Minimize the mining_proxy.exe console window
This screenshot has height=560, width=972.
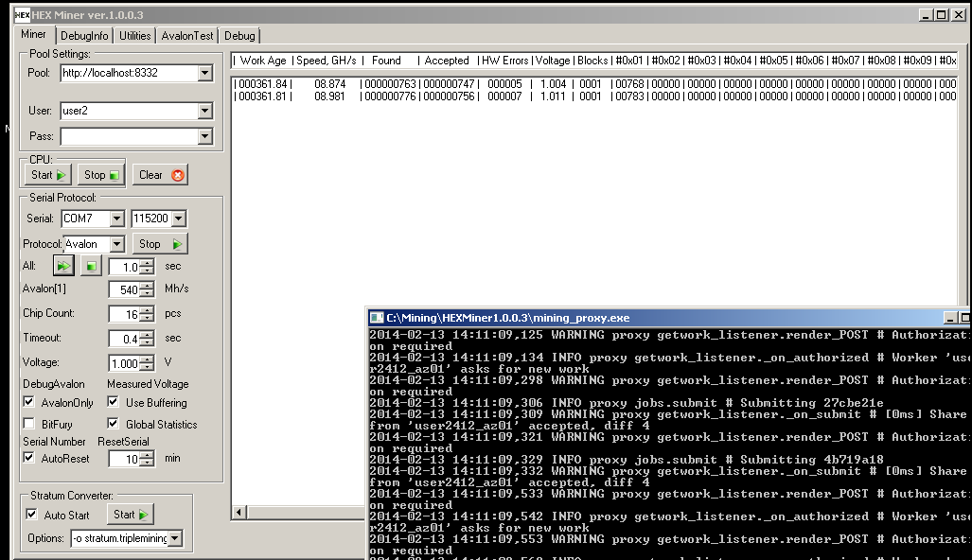[949, 318]
